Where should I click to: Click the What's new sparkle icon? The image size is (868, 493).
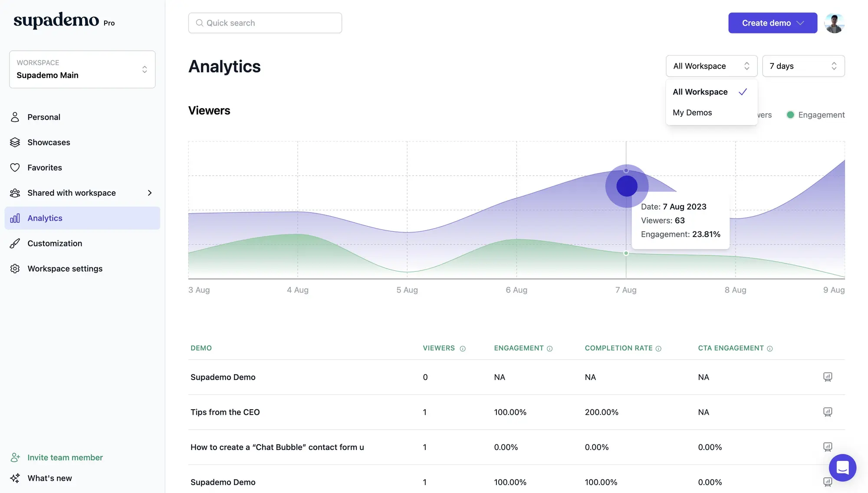pos(15,478)
